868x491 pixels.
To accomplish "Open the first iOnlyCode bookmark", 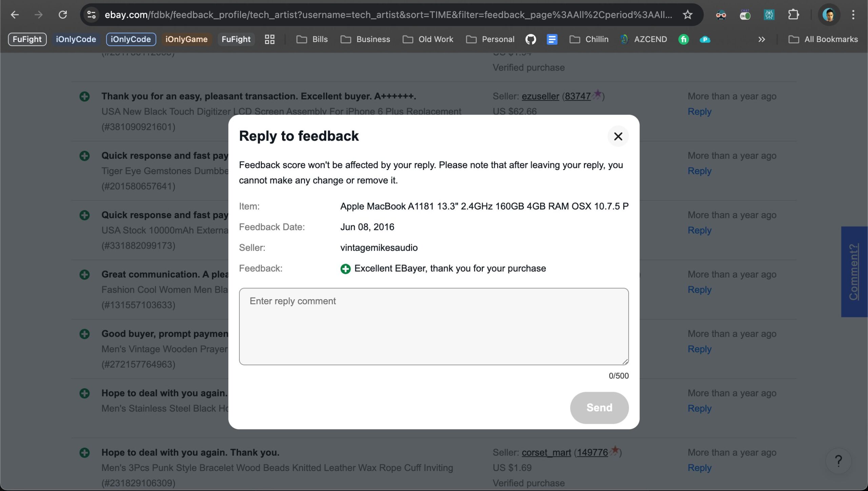I will (x=76, y=39).
